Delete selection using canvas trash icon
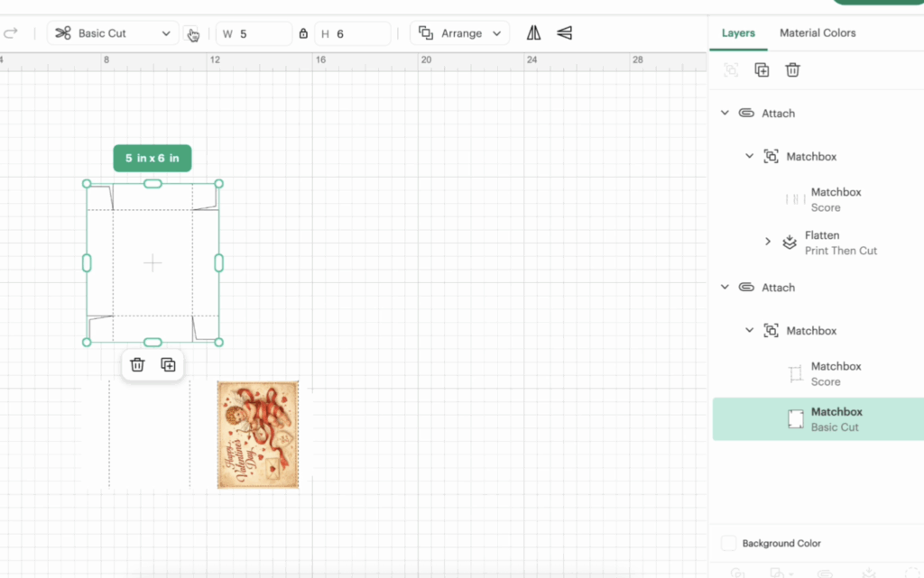Image resolution: width=924 pixels, height=578 pixels. pos(137,364)
